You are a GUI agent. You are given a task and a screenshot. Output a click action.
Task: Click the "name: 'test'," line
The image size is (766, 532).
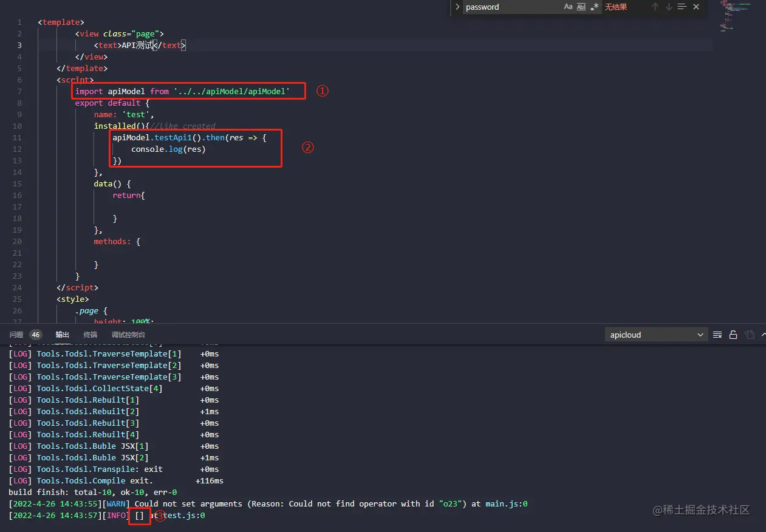[124, 114]
